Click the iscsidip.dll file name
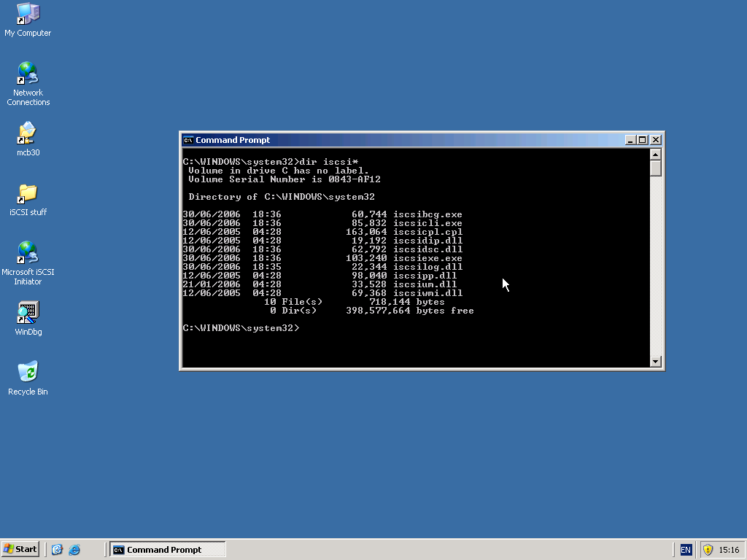 click(427, 241)
